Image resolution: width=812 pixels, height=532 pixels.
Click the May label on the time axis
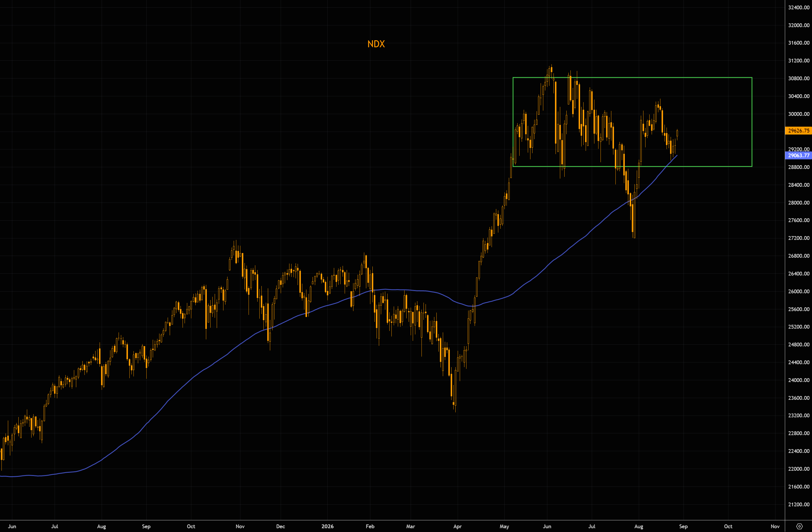(x=504, y=526)
